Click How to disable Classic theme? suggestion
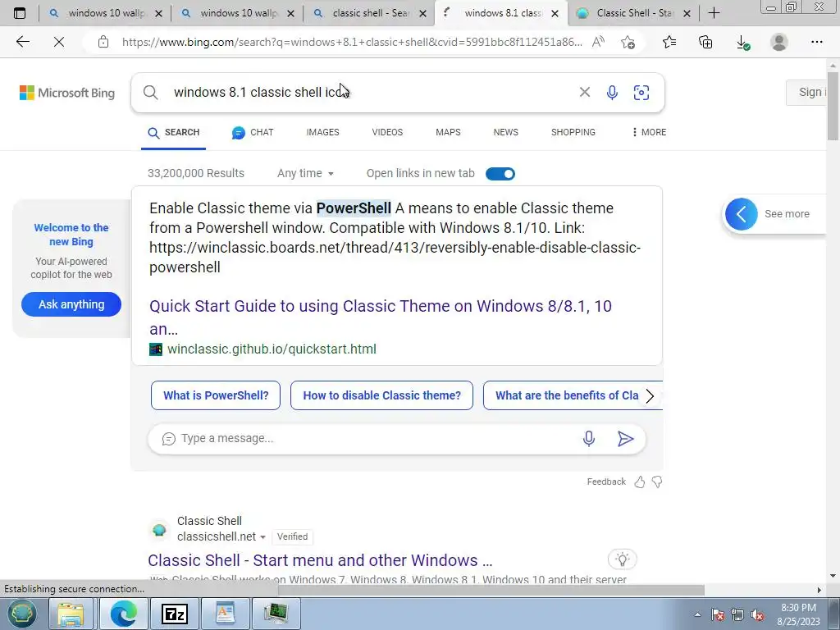Screen dimensions: 840x630 pyautogui.click(x=381, y=395)
